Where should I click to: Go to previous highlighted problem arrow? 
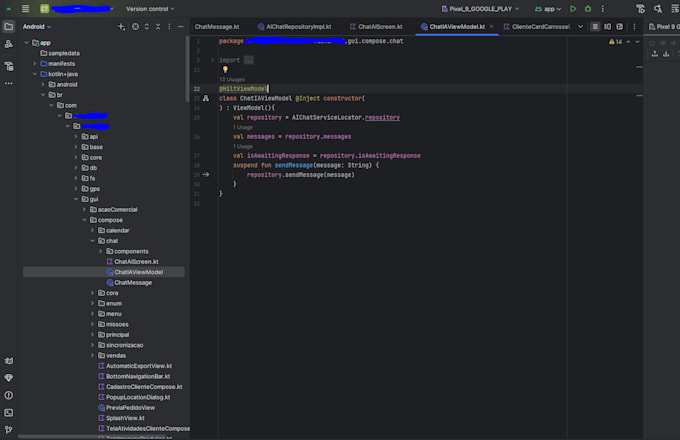(628, 42)
